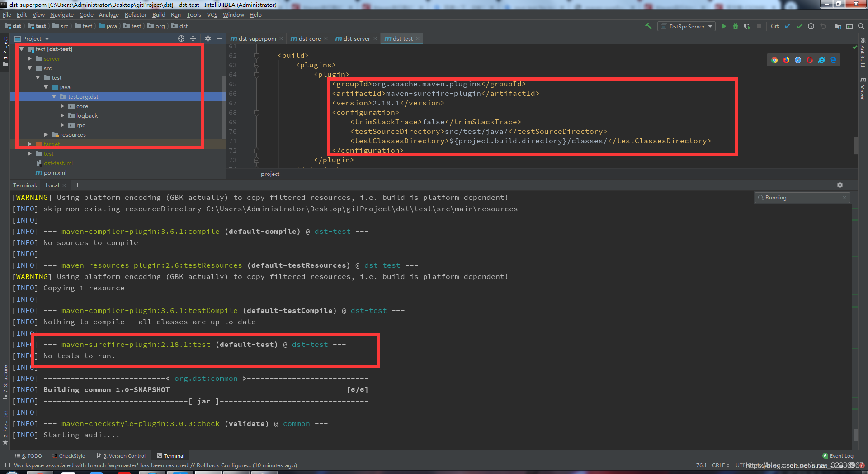Open the VCS menu
868x474 pixels.
pyautogui.click(x=212, y=15)
